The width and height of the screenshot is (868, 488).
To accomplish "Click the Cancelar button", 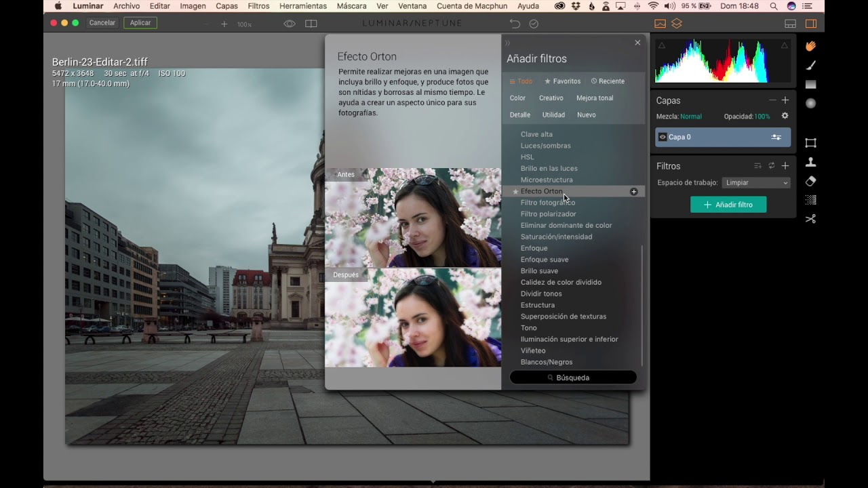I will click(102, 23).
